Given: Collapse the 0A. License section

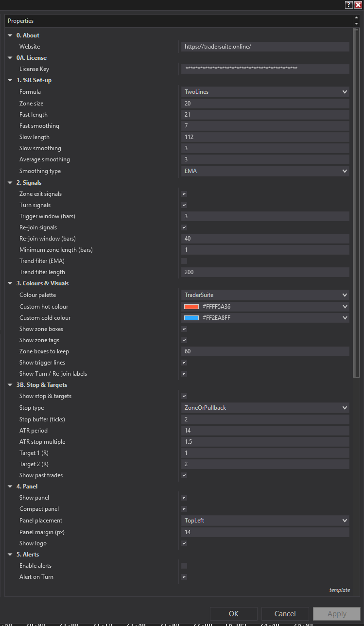Looking at the screenshot, I should click(10, 58).
